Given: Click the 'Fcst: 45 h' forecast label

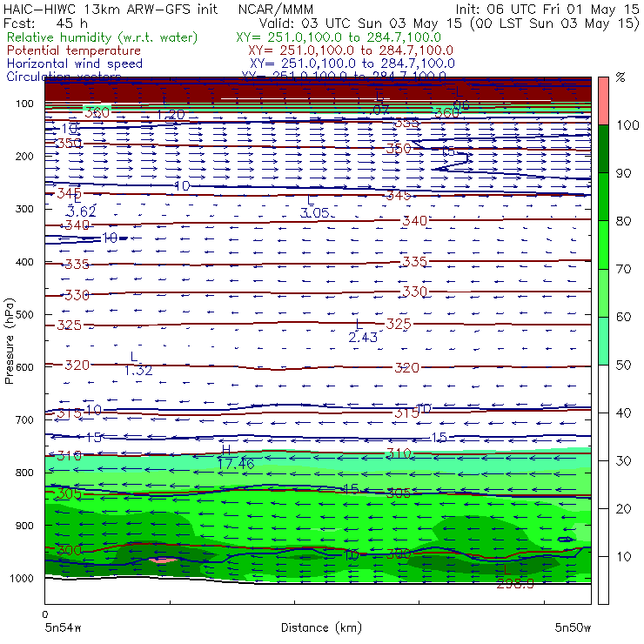Looking at the screenshot, I should pyautogui.click(x=45, y=23).
